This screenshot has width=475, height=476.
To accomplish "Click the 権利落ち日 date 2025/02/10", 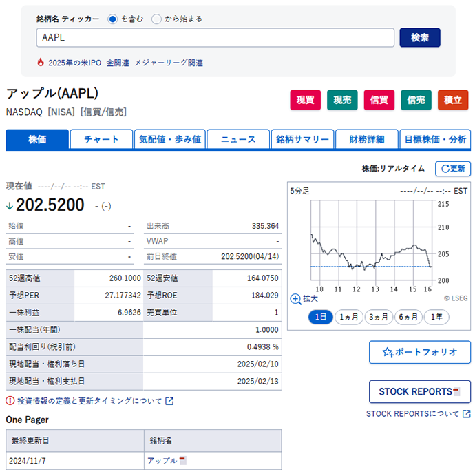I will point(258,364).
